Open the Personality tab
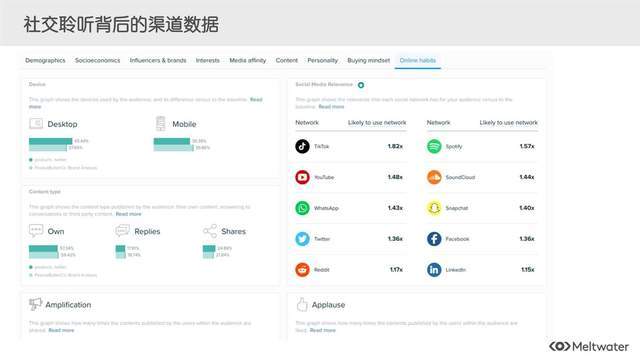Screen dimensions: 640x360 click(x=322, y=60)
